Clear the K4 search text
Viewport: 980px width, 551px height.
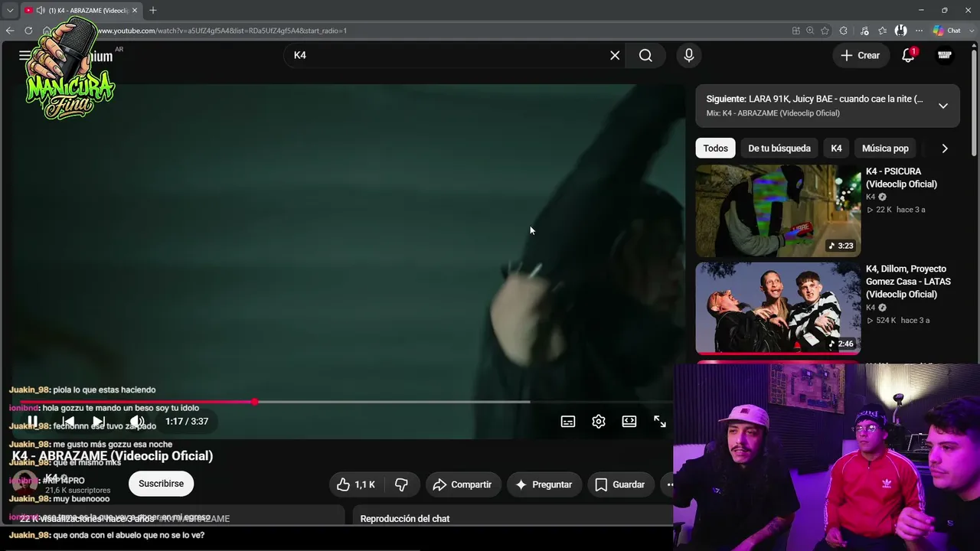tap(615, 55)
